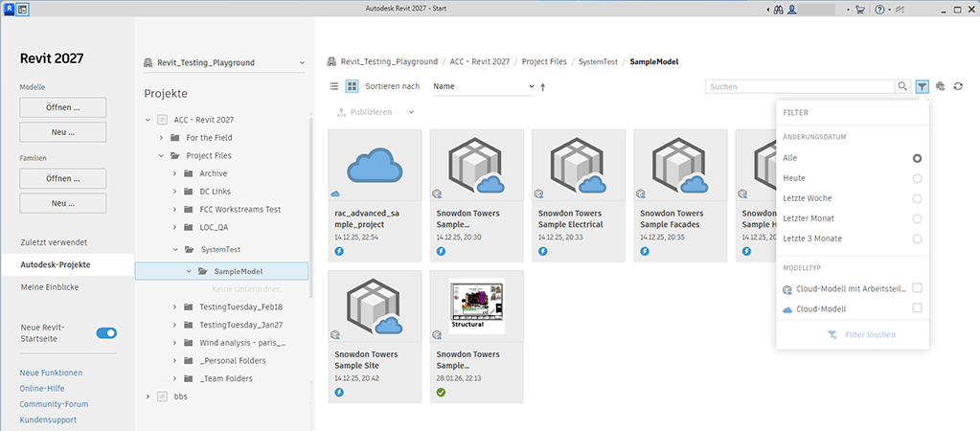980x431 pixels.
Task: Select Letzte 3 Monate radio button
Action: click(x=917, y=238)
